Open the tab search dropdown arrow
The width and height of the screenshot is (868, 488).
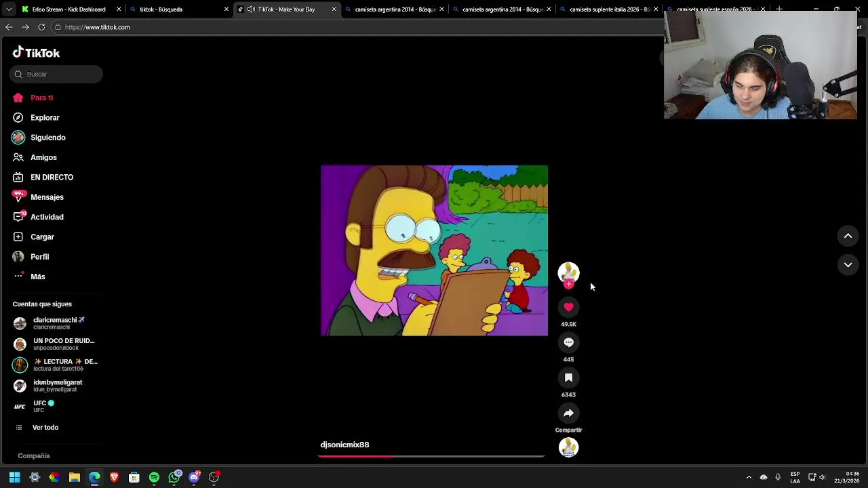tap(9, 9)
